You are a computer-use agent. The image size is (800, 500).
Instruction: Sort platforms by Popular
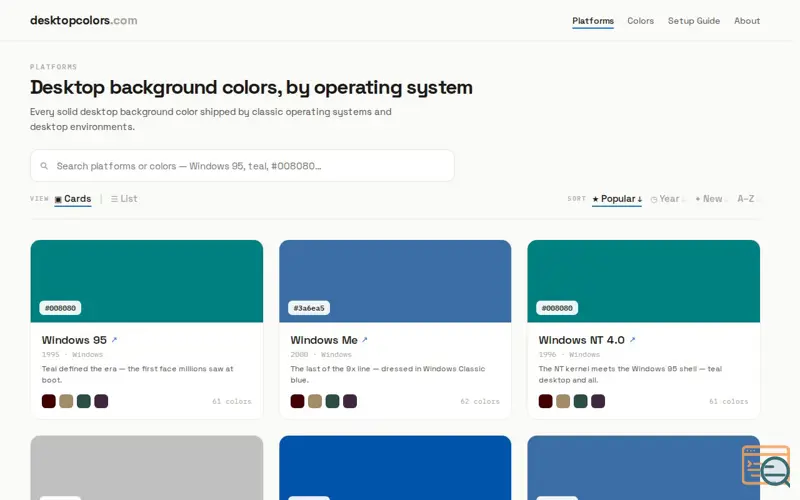coord(617,199)
